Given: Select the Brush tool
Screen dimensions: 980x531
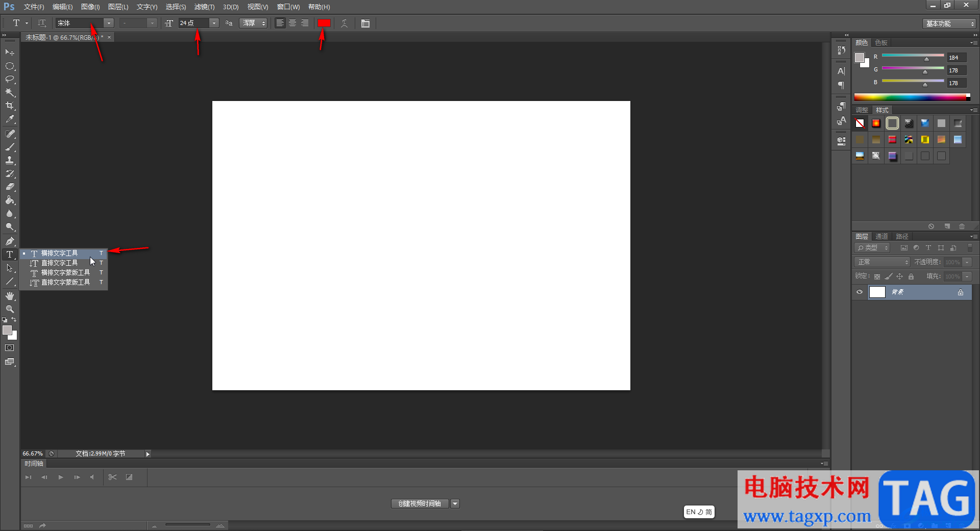Looking at the screenshot, I should coord(10,147).
